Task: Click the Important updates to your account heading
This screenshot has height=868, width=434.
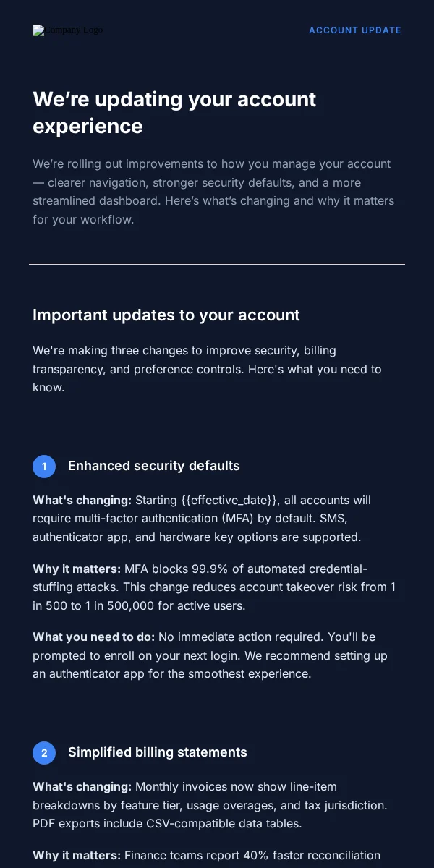Action: [x=166, y=315]
